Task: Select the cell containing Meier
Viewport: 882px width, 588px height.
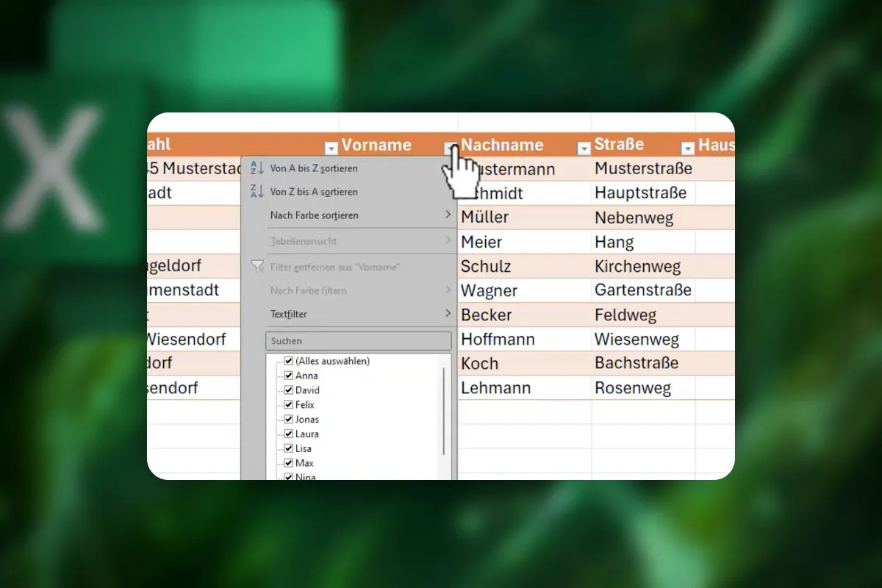Action: 525,242
